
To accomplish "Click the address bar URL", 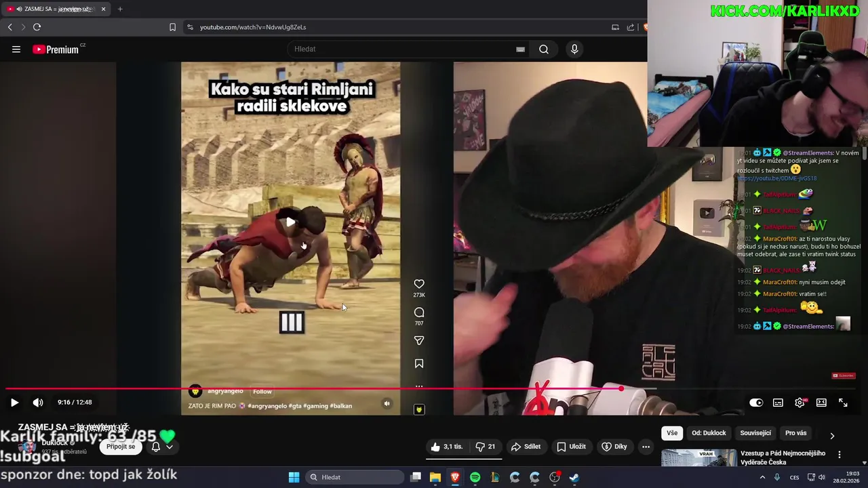I will (253, 27).
